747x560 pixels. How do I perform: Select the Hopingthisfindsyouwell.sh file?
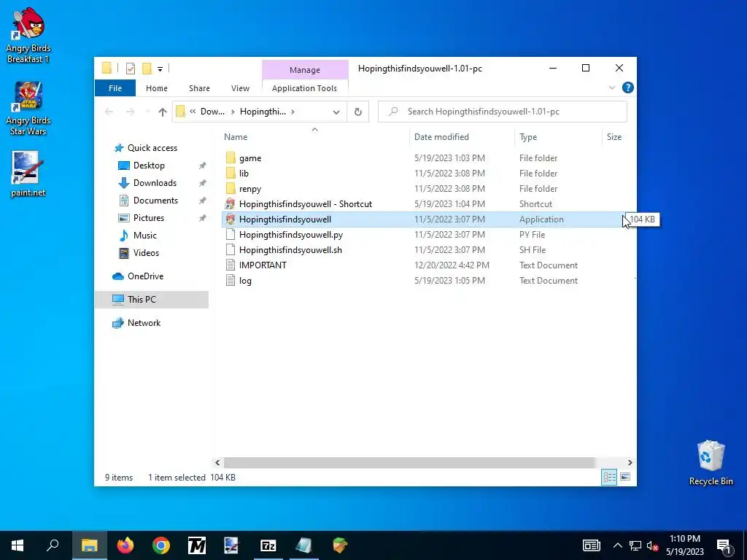click(x=290, y=249)
